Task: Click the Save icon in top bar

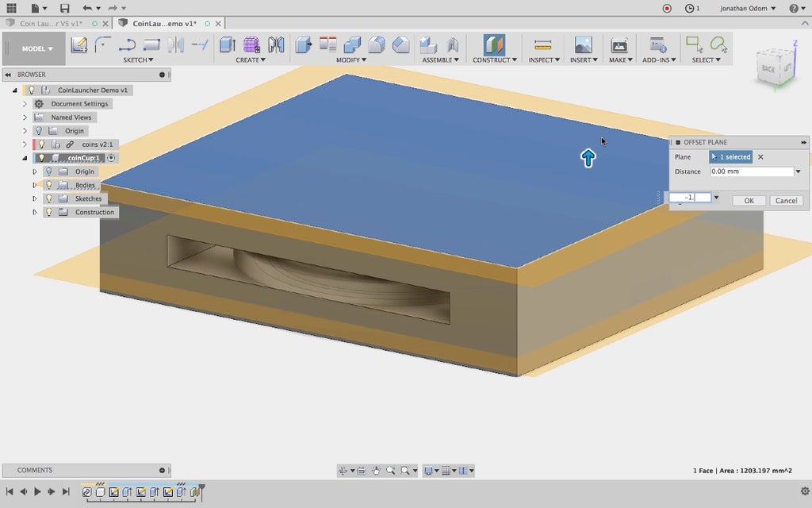Action: tap(64, 8)
